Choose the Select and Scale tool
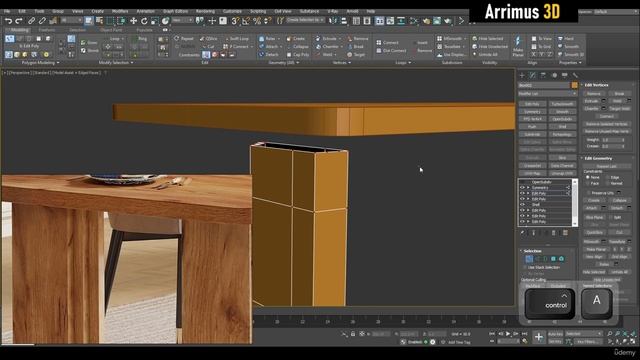 pyautogui.click(x=155, y=20)
